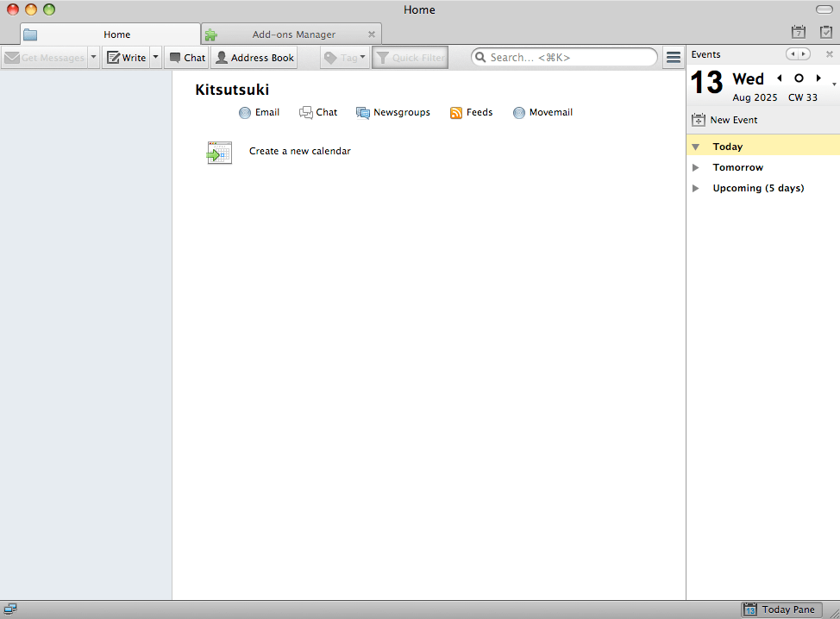Screen dimensions: 840x619
Task: Select the Home tab
Action: (116, 34)
